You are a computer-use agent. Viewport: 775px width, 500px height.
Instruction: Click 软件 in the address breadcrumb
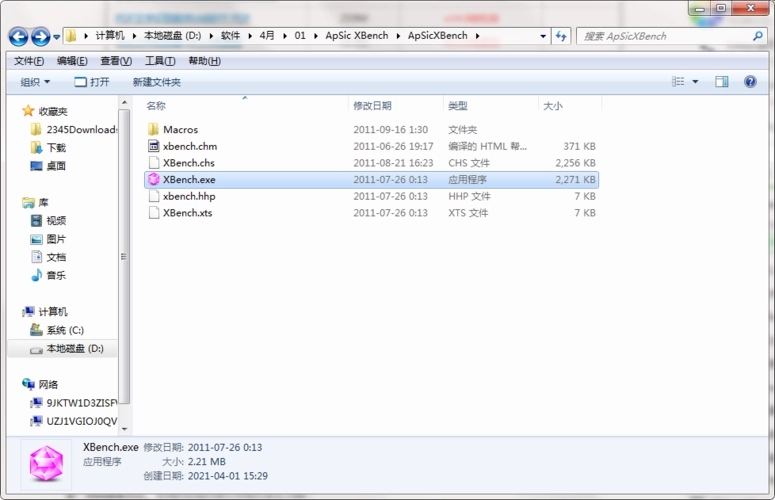(x=230, y=36)
